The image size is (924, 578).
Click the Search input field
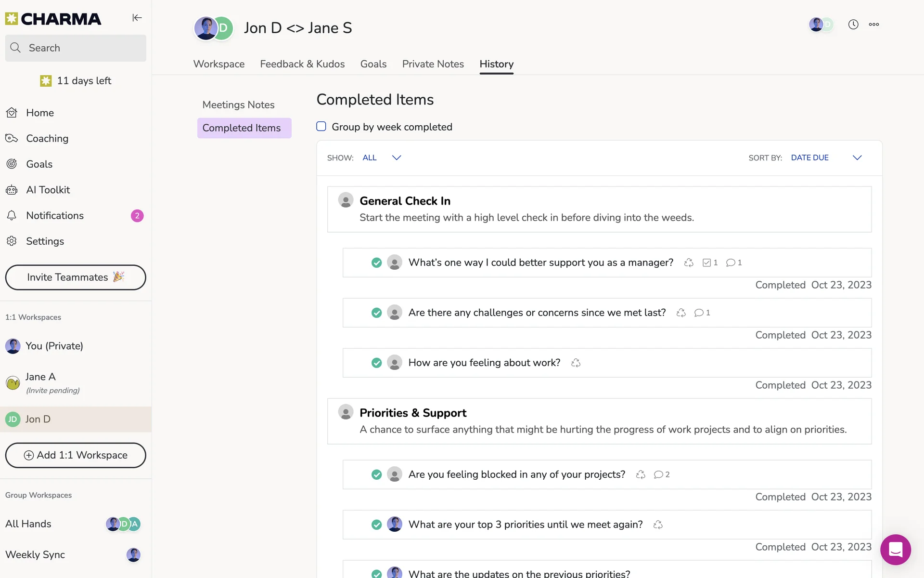tap(76, 48)
